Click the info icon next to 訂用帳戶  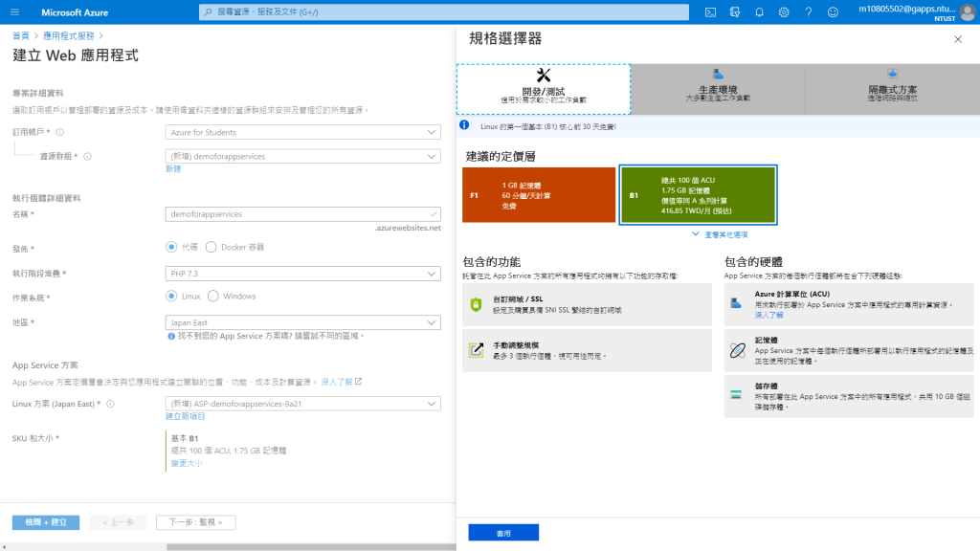pyautogui.click(x=60, y=132)
